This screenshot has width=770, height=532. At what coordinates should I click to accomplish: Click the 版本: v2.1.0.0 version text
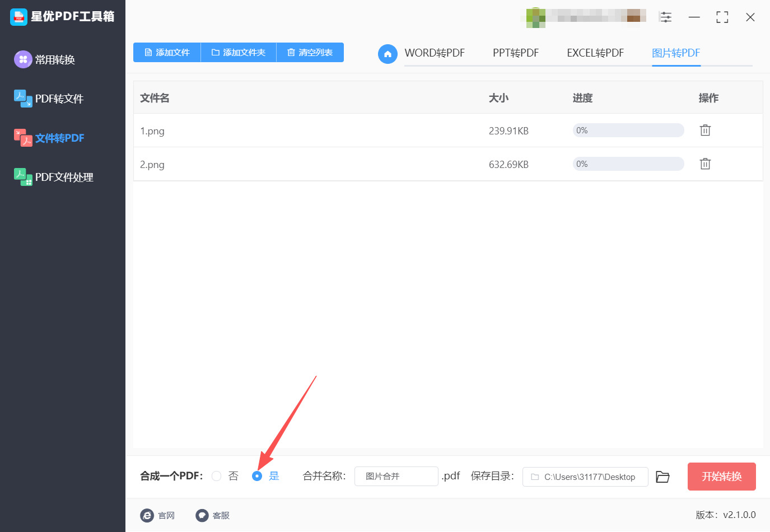point(726,515)
